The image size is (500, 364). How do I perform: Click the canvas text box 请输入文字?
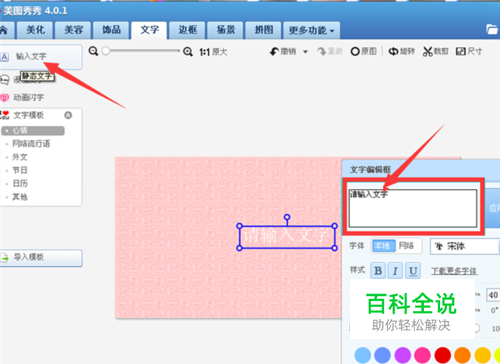tap(287, 237)
